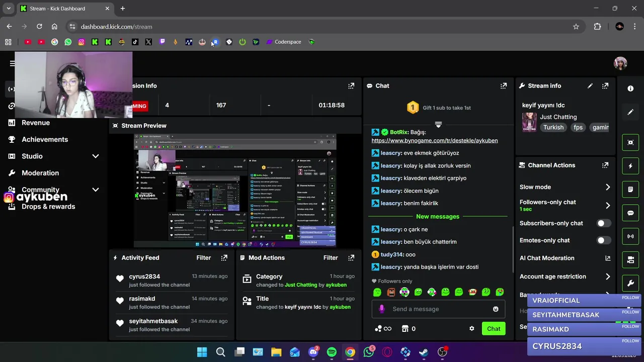Screen dimensions: 644x362
Task: Click username cyrus2834 in Activity Feed
Action: click(x=144, y=277)
